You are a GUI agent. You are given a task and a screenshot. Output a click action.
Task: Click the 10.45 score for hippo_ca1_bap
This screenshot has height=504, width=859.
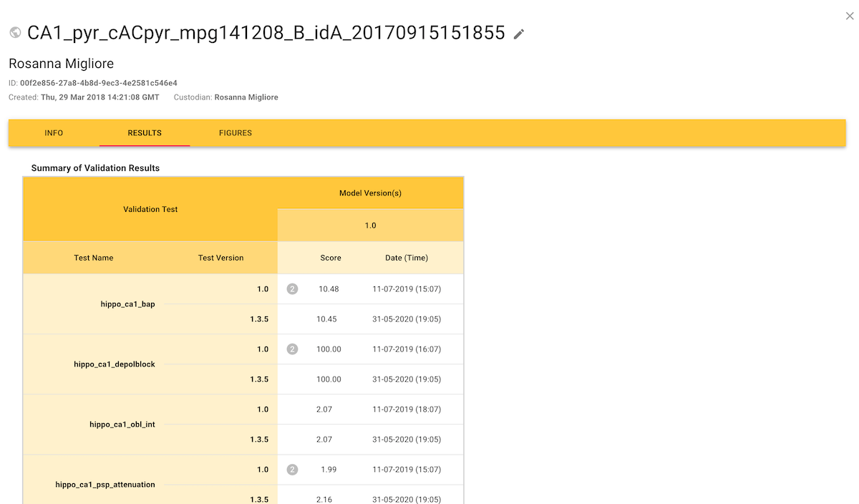[x=326, y=319]
